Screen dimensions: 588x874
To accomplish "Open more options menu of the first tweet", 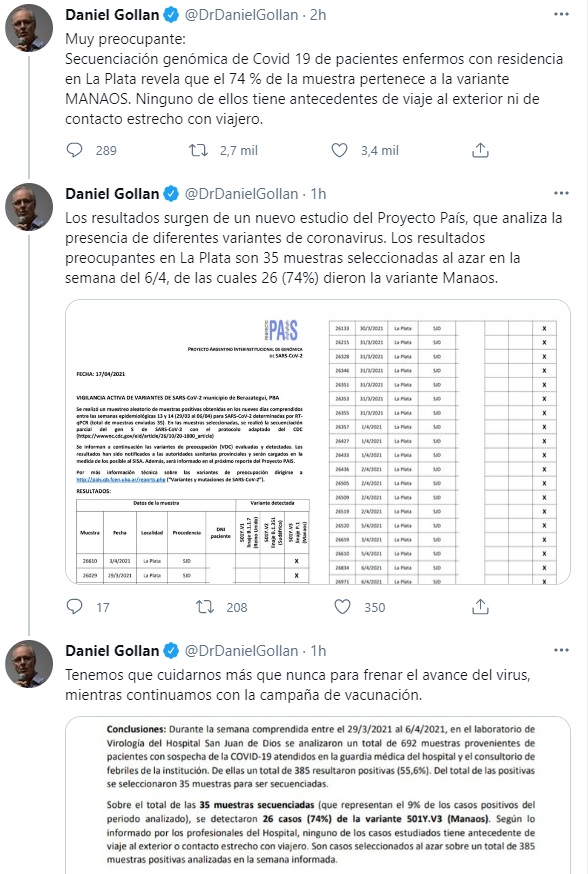I will tap(561, 14).
